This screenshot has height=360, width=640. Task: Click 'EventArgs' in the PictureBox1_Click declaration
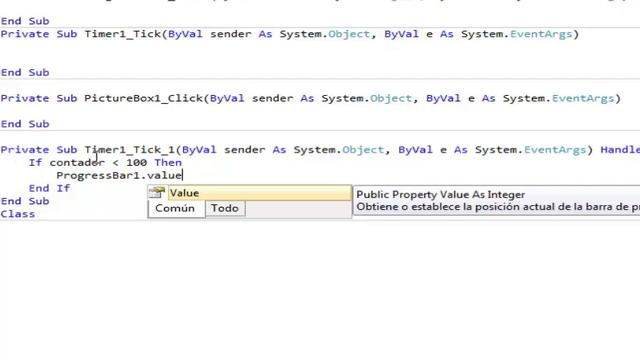point(583,98)
